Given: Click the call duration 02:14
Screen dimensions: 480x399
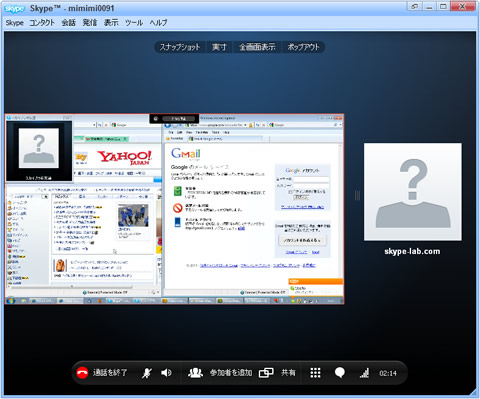Looking at the screenshot, I should 388,373.
